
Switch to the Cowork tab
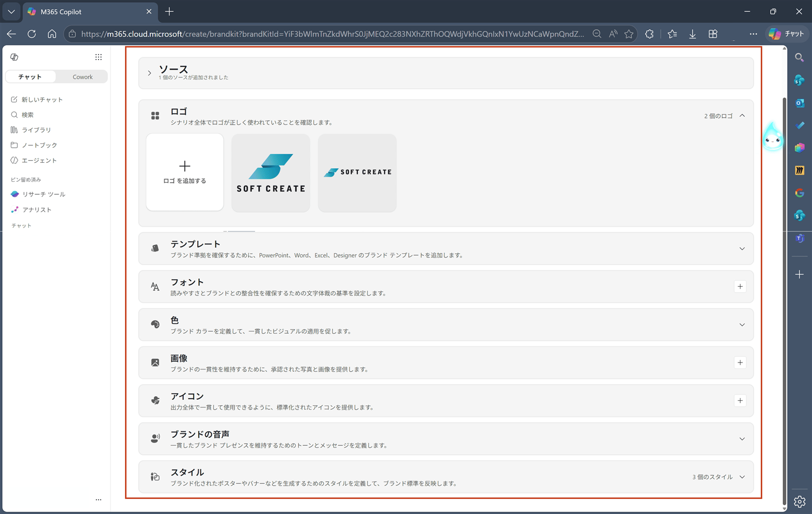point(82,77)
